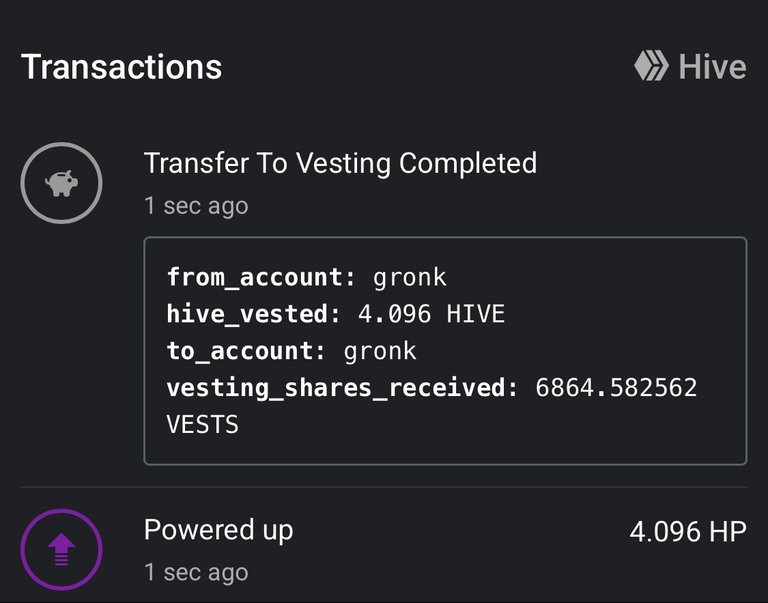Click the Powered up 1 sec ago timestamp

point(196,572)
